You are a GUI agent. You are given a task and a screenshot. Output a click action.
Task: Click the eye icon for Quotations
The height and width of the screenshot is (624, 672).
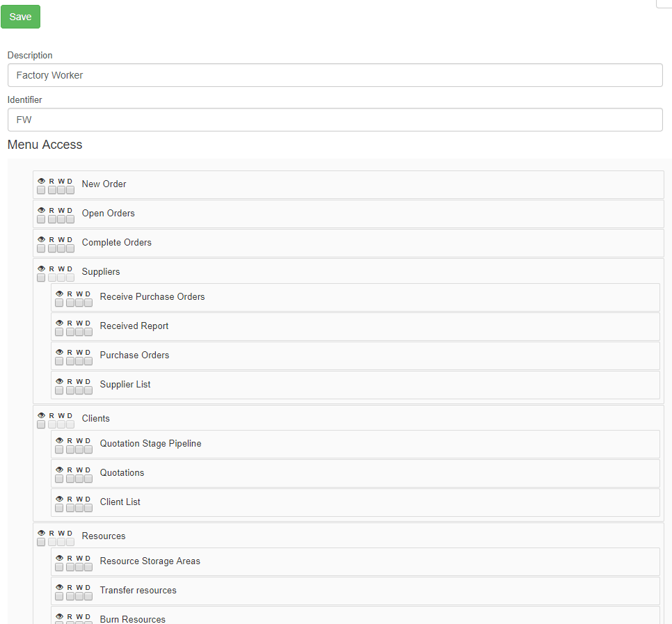coord(59,470)
